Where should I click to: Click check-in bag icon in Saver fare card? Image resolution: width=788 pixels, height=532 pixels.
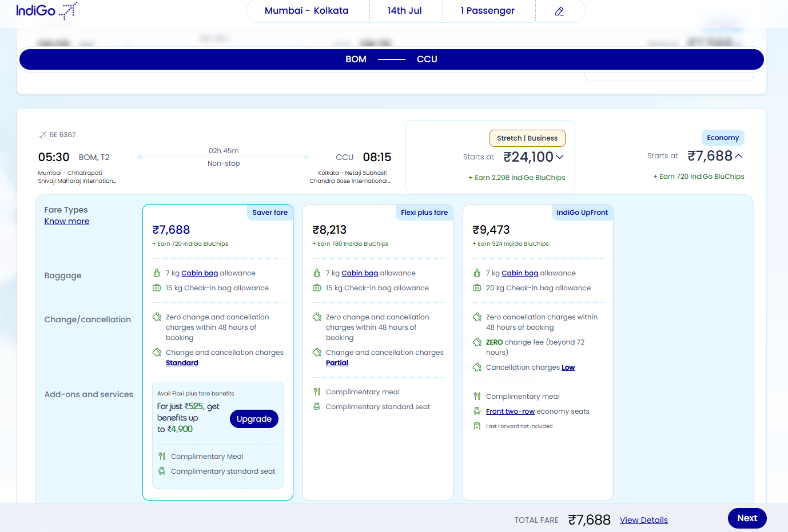pyautogui.click(x=157, y=288)
